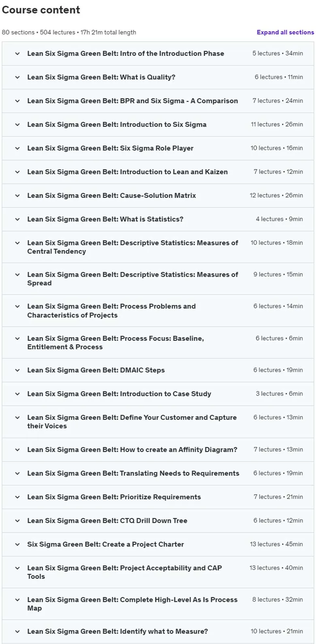This screenshot has width=316, height=644.
Task: Select the Measures of Central Tendency section title
Action: (132, 247)
